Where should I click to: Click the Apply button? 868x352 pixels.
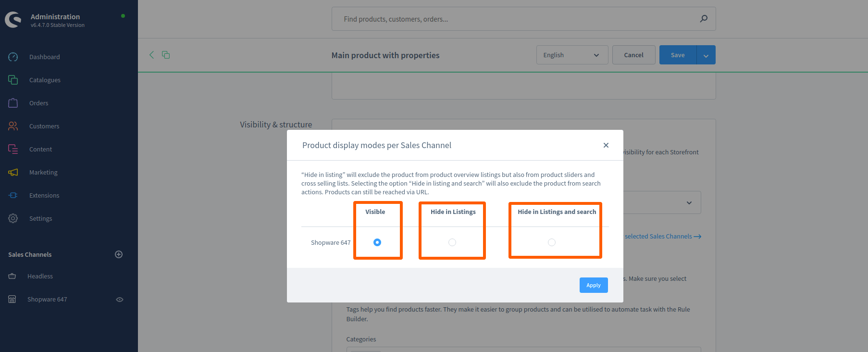[594, 285]
